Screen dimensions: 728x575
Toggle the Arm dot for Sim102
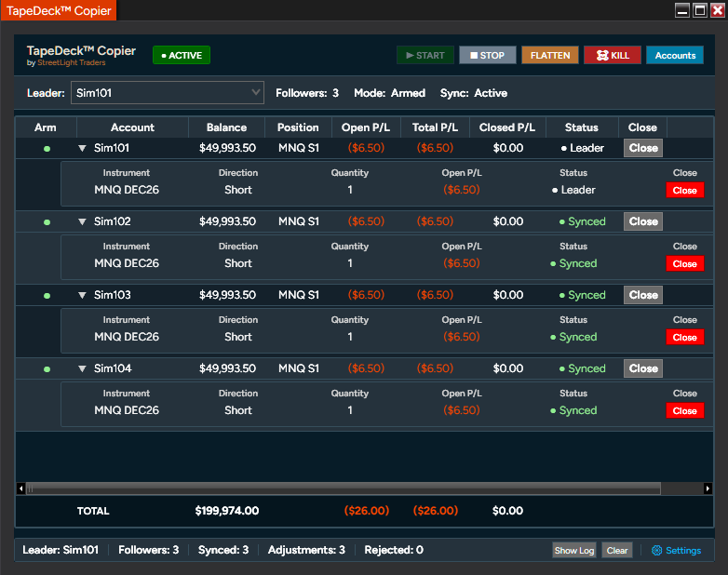[47, 221]
